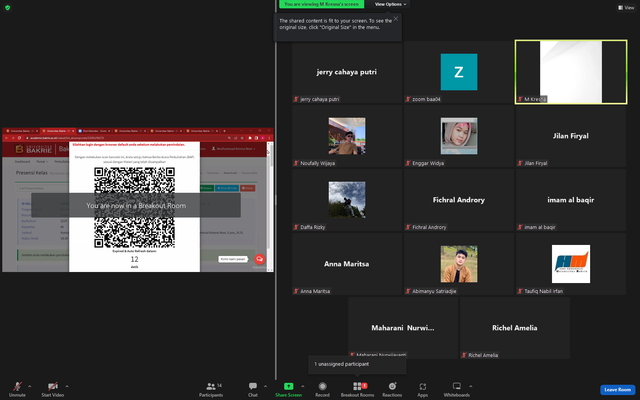Select Enggar Widya profile picture
This screenshot has height=400, width=640.
459,136
